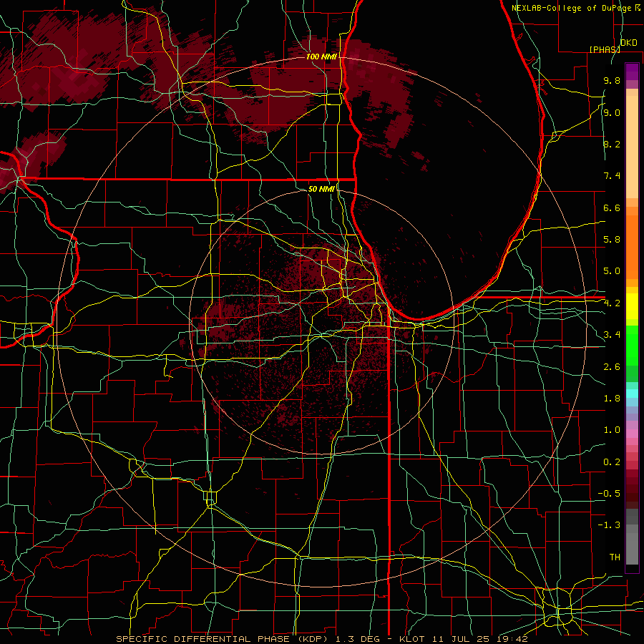The height and width of the screenshot is (644, 644).
Task: Click the 50 NMI range ring label
Action: (x=321, y=189)
